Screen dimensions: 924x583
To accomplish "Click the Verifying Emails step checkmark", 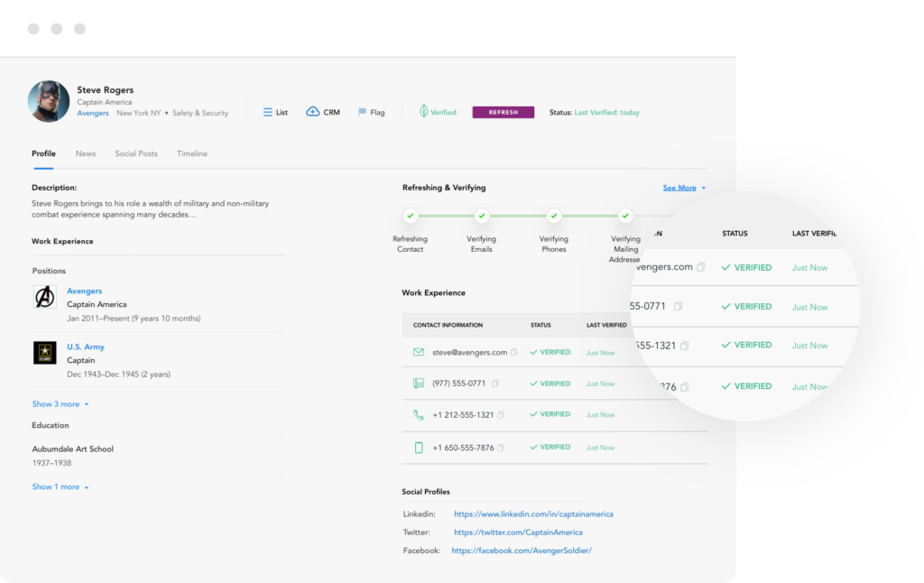I will (x=482, y=216).
